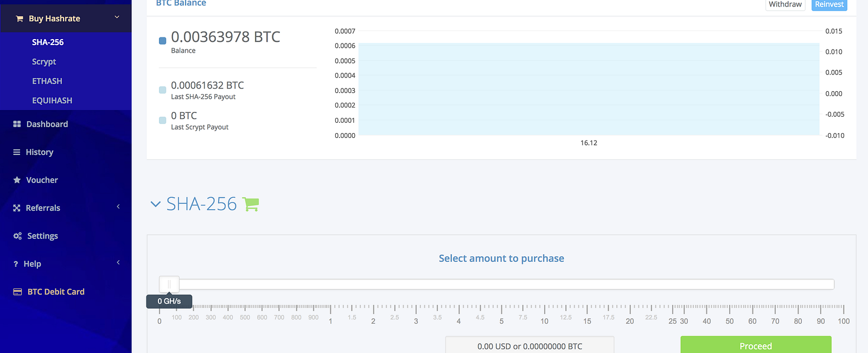This screenshot has width=868, height=353.
Task: Click the Voucher star icon
Action: [x=17, y=180]
